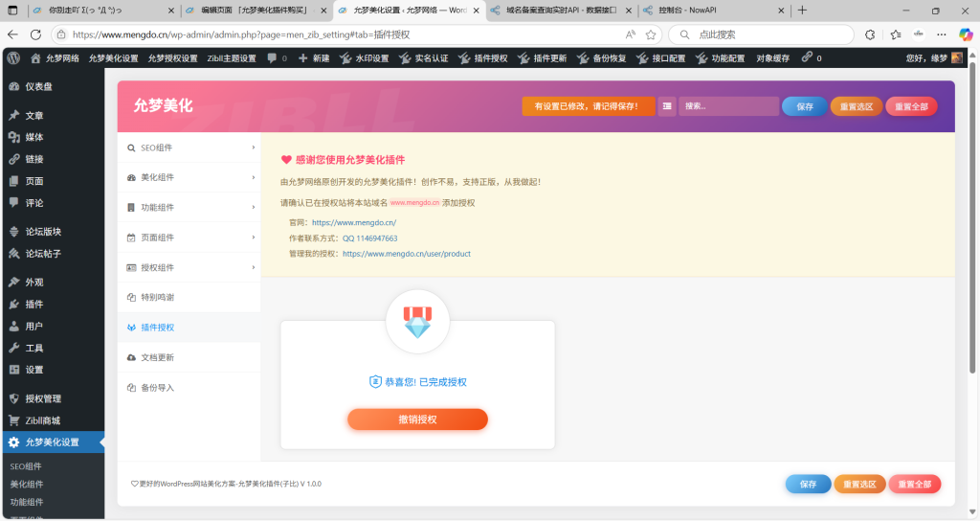Viewport: 980px width, 521px height.
Task: Open 水印设置 in admin bar
Action: coord(365,58)
